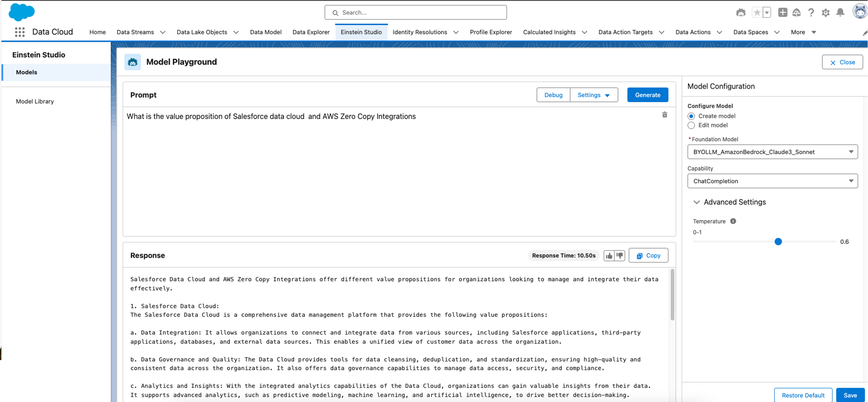The image size is (868, 402).
Task: Click the Temperature info icon
Action: tap(733, 221)
